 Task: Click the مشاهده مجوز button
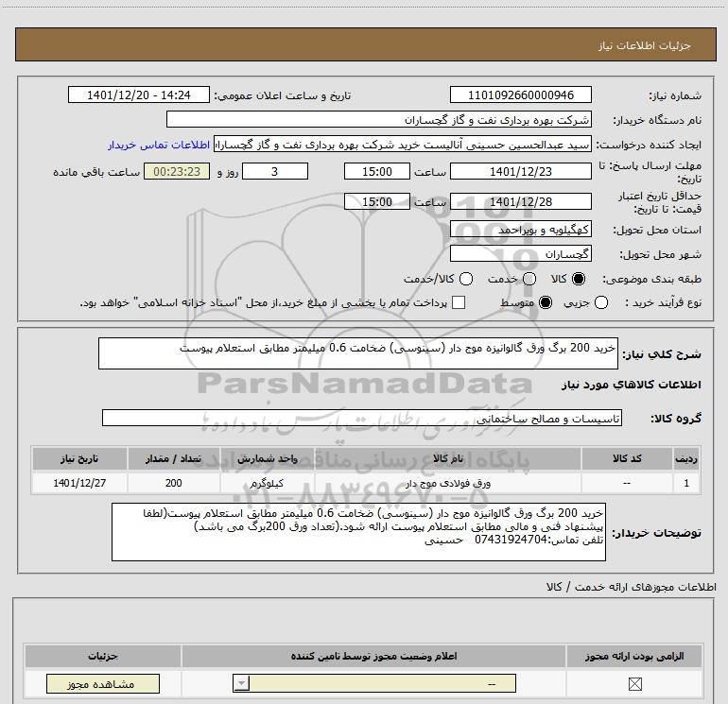pyautogui.click(x=103, y=683)
